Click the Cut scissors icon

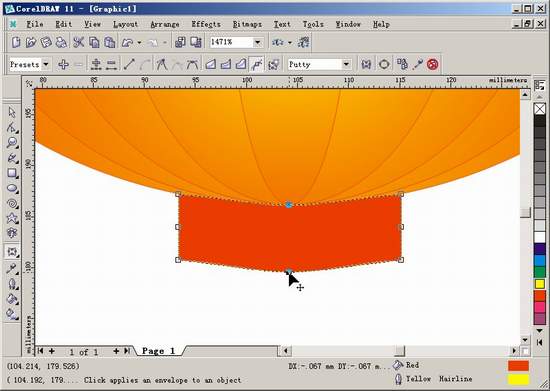[x=79, y=42]
